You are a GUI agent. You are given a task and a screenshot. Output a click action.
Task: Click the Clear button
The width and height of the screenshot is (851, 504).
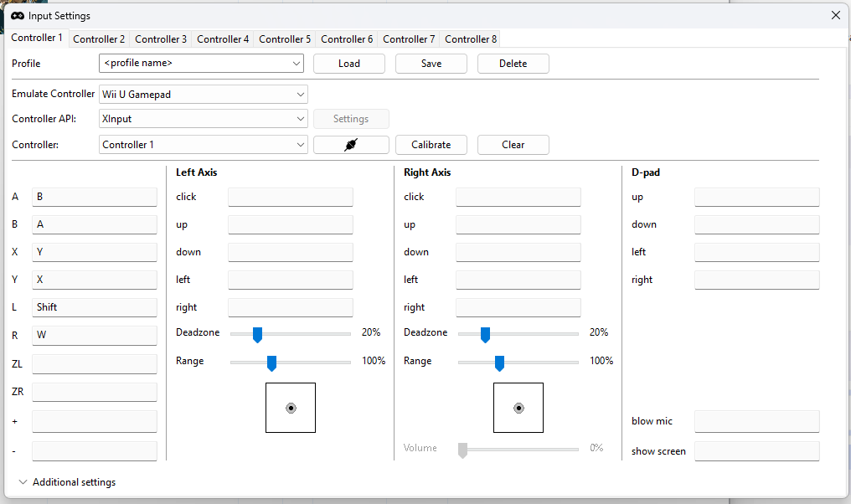point(513,145)
